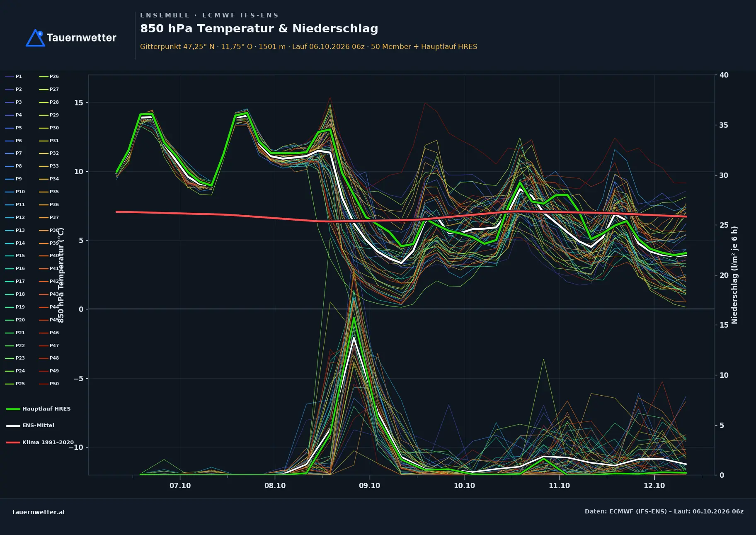The height and width of the screenshot is (535, 756).
Task: Open the tauernwetter.at footer link
Action: click(39, 512)
